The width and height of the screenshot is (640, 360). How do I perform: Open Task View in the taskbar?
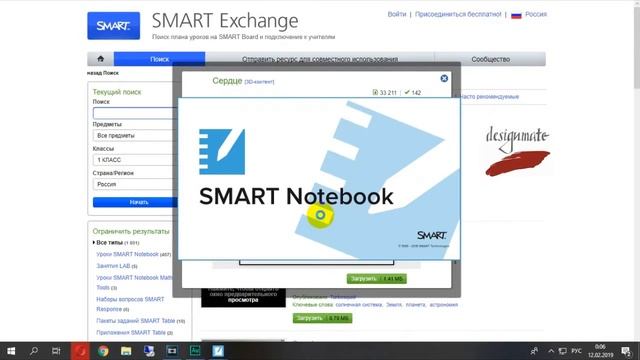coord(56,351)
